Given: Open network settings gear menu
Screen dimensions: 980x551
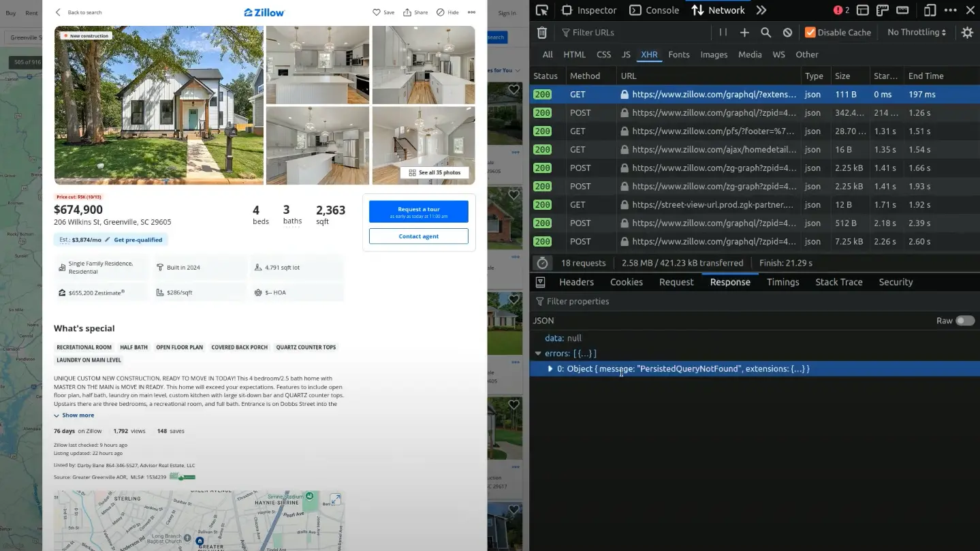Looking at the screenshot, I should pos(967,33).
